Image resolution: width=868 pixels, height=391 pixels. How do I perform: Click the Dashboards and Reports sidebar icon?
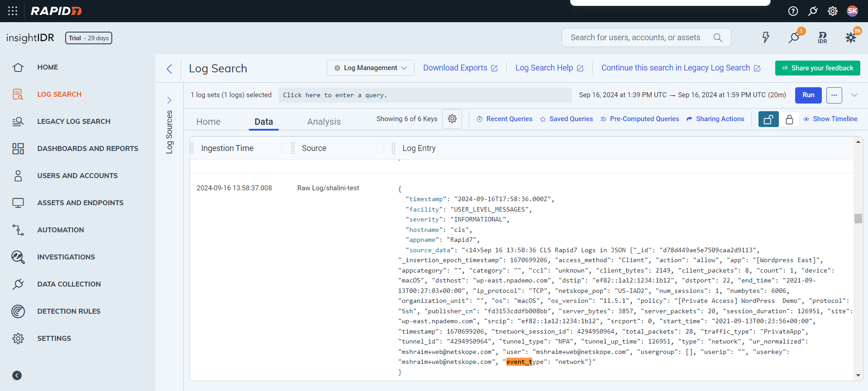18,149
